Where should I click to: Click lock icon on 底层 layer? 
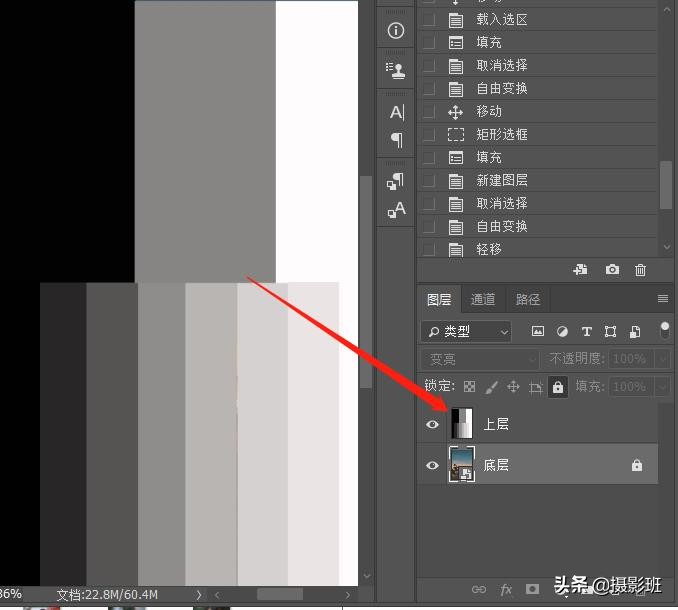point(636,465)
